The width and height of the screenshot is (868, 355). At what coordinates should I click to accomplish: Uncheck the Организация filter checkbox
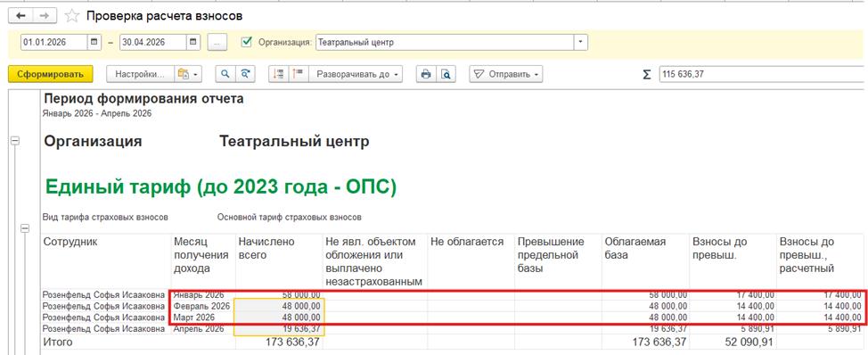click(248, 42)
